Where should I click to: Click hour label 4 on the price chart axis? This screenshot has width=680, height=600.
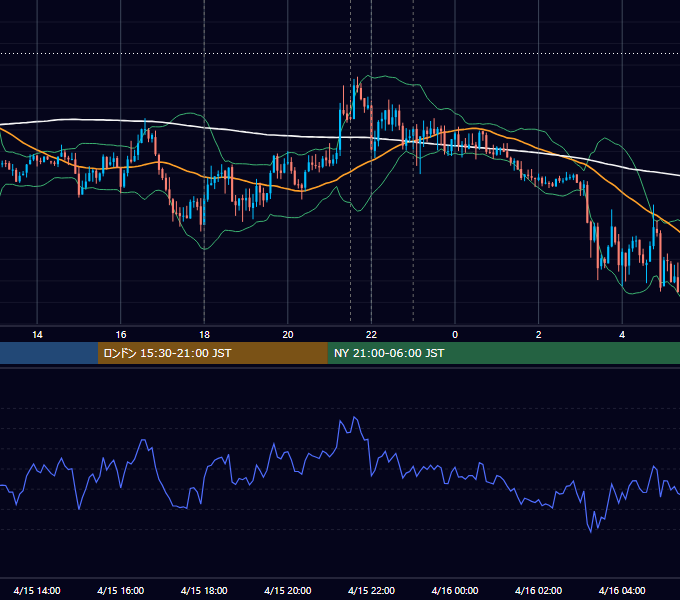[x=622, y=335]
